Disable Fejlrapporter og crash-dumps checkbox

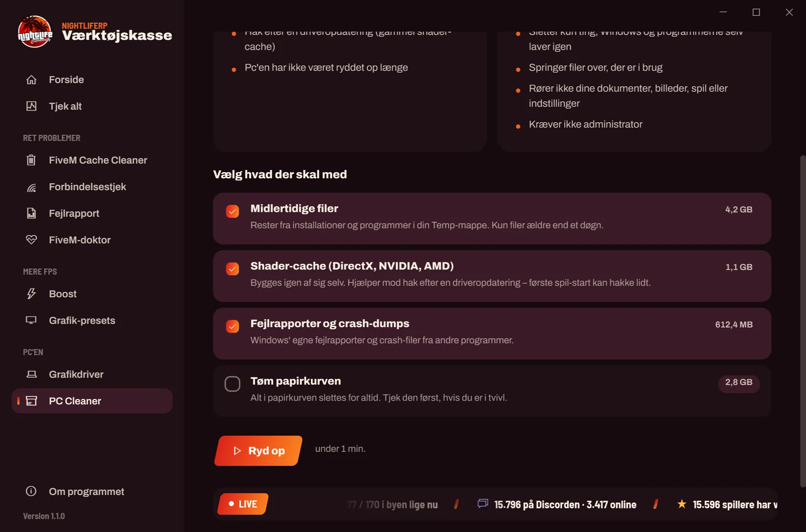(x=232, y=326)
